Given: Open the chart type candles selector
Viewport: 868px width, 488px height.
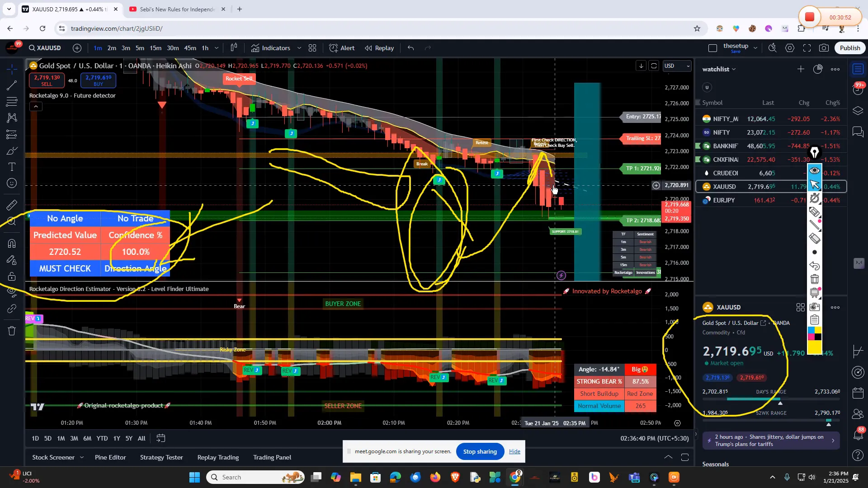Looking at the screenshot, I should (234, 48).
